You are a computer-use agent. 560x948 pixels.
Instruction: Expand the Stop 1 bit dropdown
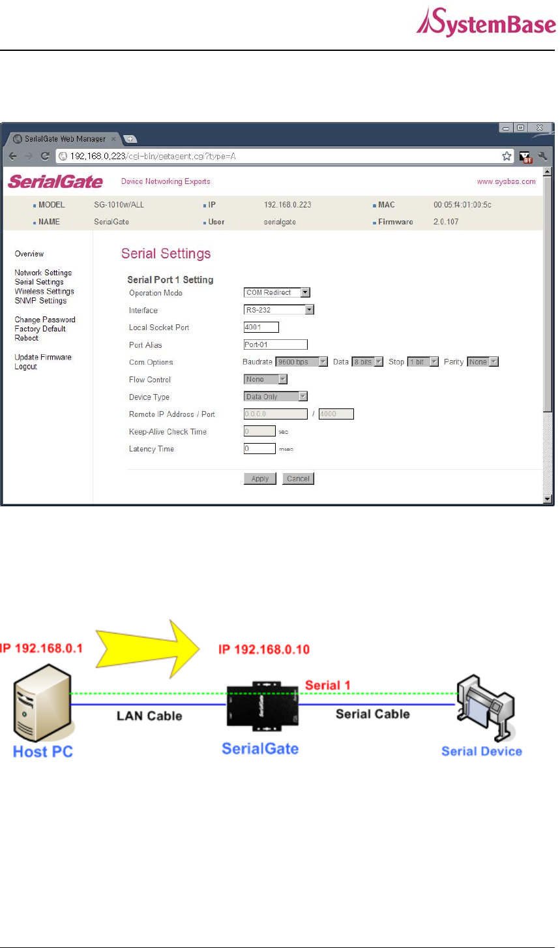tap(423, 361)
